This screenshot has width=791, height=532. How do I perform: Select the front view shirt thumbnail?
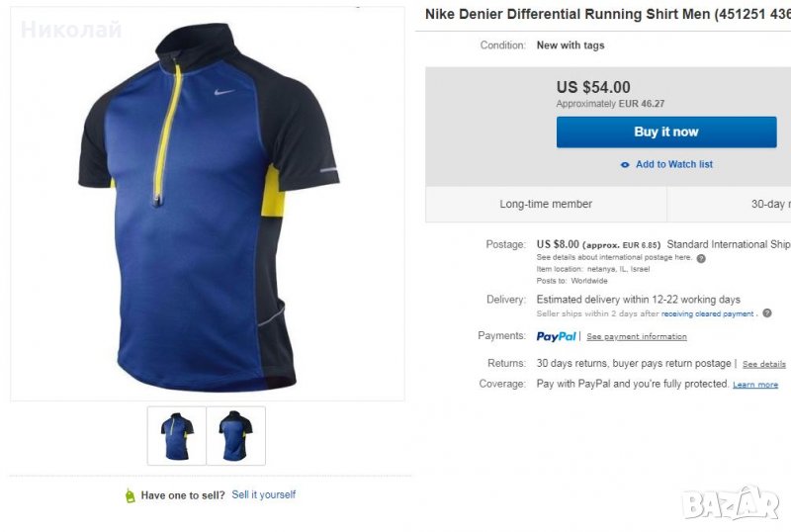pos(177,436)
